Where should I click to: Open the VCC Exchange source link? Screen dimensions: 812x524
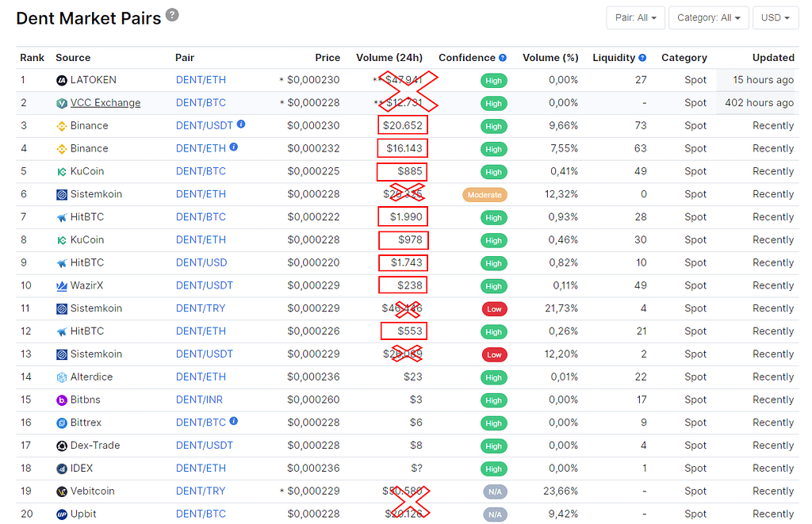tap(105, 103)
